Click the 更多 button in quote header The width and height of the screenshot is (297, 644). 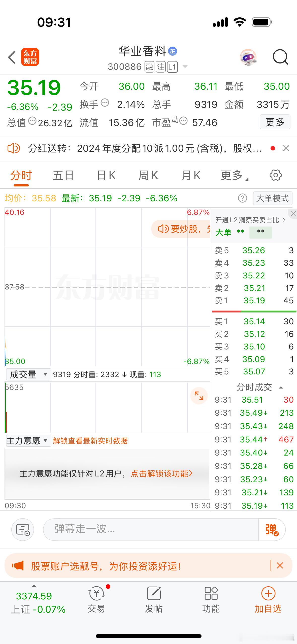coord(275,122)
